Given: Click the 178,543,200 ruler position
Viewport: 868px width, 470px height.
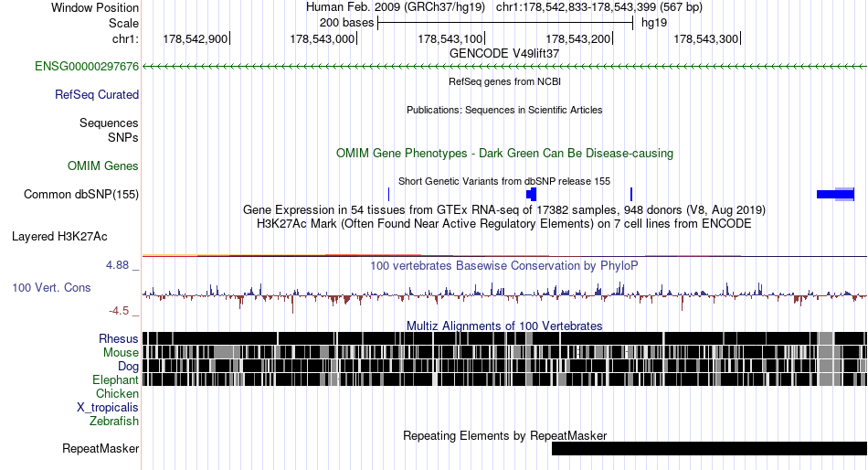Looking at the screenshot, I should (x=578, y=38).
